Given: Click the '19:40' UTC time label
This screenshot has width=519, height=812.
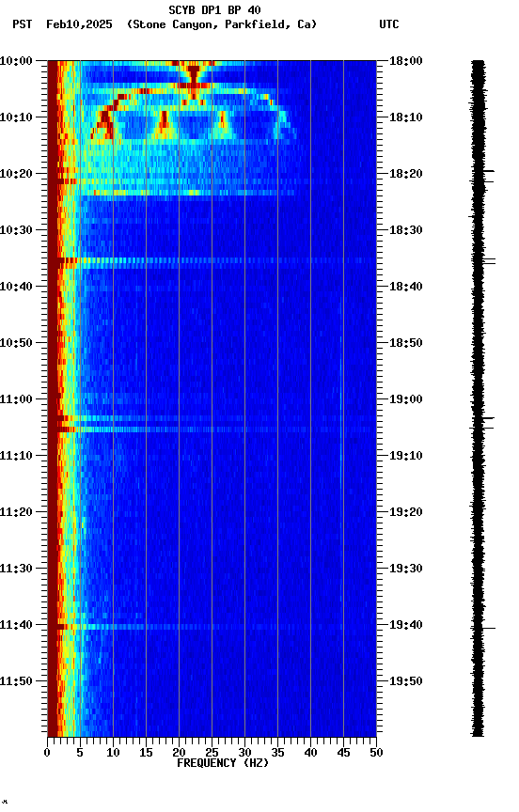Looking at the screenshot, I should point(406,626).
